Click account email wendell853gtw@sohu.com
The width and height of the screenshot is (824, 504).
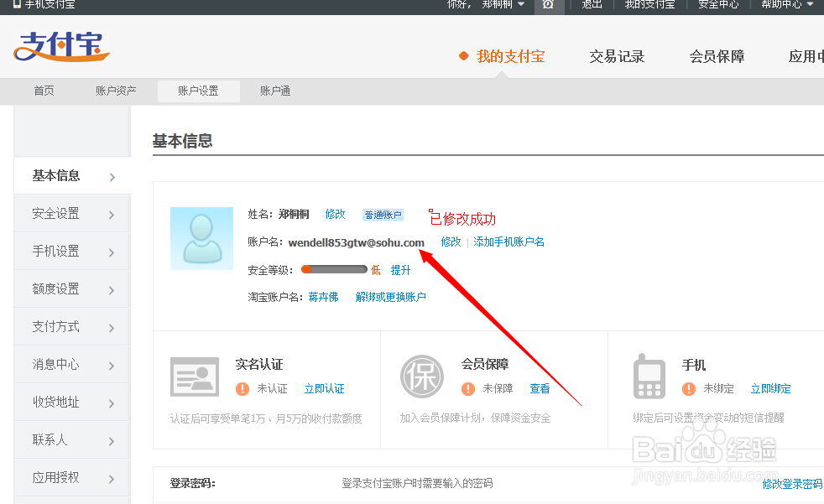pos(357,242)
